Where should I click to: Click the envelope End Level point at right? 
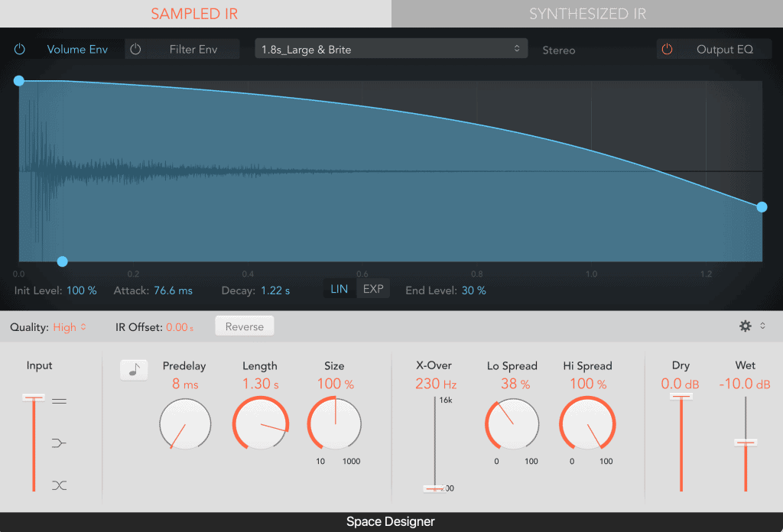[762, 207]
